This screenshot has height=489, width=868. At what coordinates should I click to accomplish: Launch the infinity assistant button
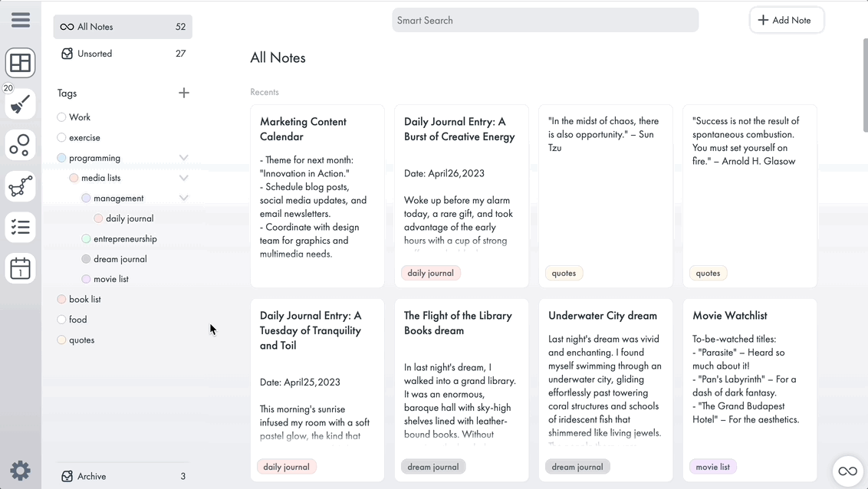point(847,471)
